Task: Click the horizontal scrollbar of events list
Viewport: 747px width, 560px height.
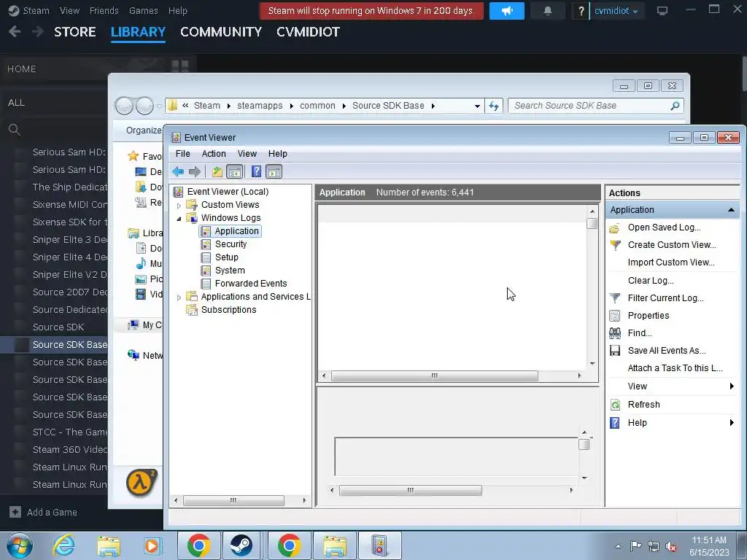Action: pyautogui.click(x=435, y=376)
